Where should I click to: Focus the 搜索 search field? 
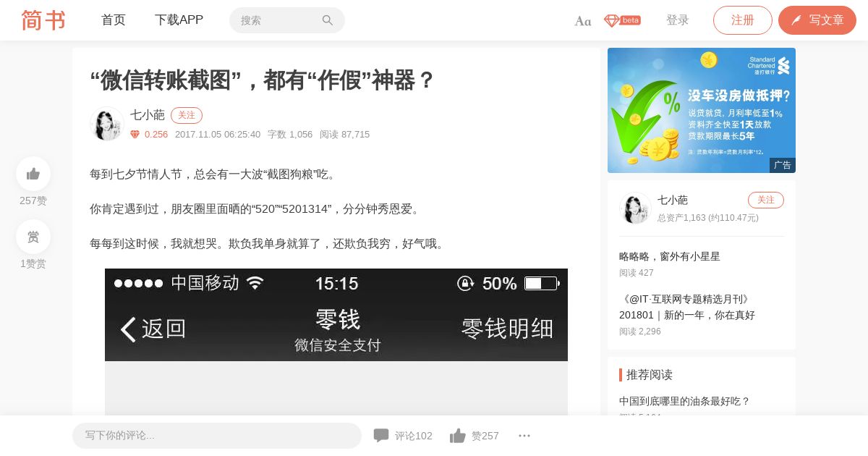coord(287,20)
